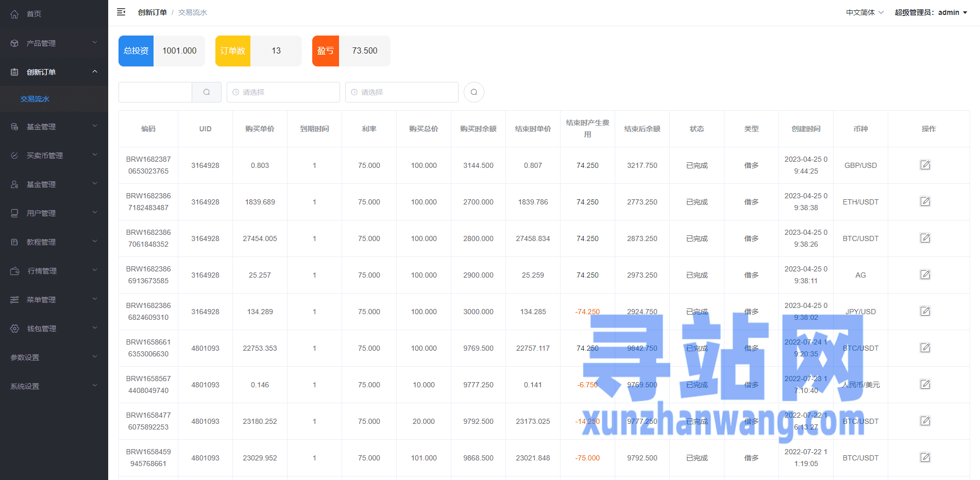
Task: Select 交易流水 in the sidebar submenu
Action: (x=35, y=99)
